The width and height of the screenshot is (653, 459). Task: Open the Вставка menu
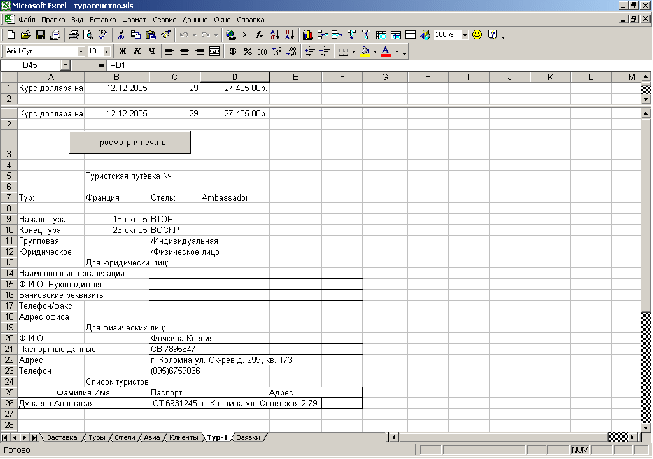tap(102, 20)
